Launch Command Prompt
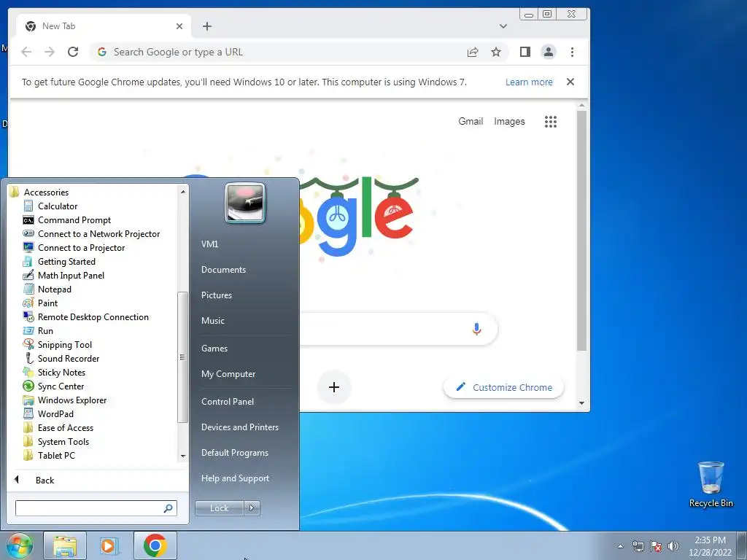Viewport: 747px width, 560px height. (74, 220)
